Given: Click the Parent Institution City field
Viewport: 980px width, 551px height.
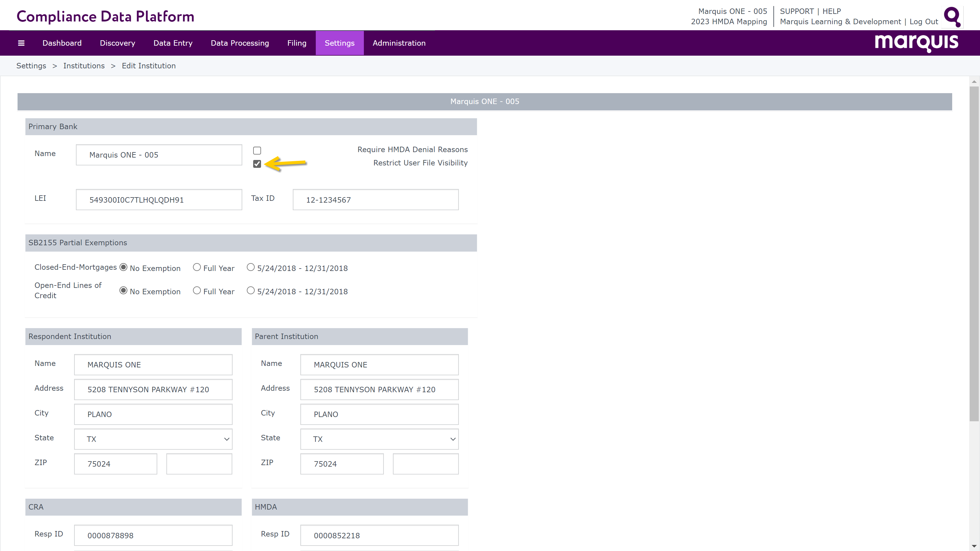Looking at the screenshot, I should coord(379,414).
